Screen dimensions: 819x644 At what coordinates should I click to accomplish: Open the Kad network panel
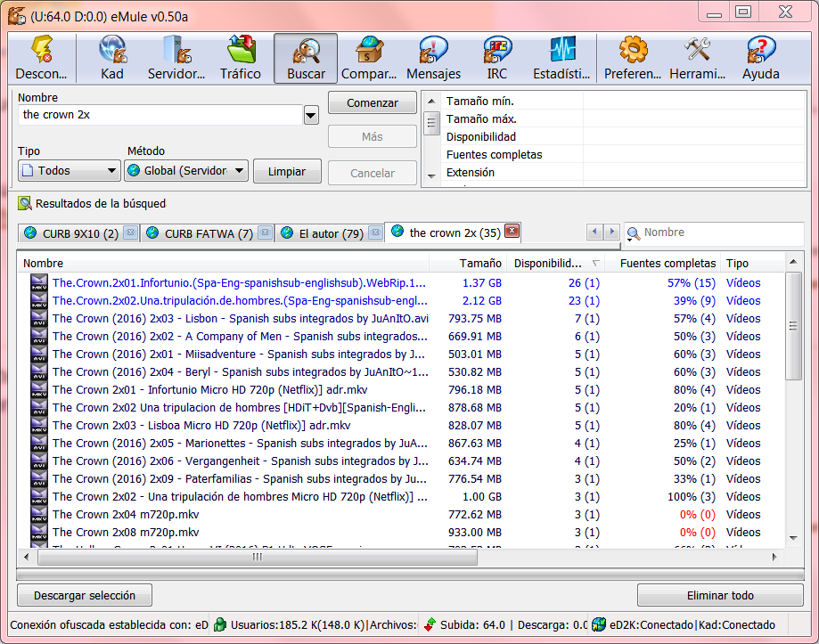112,58
